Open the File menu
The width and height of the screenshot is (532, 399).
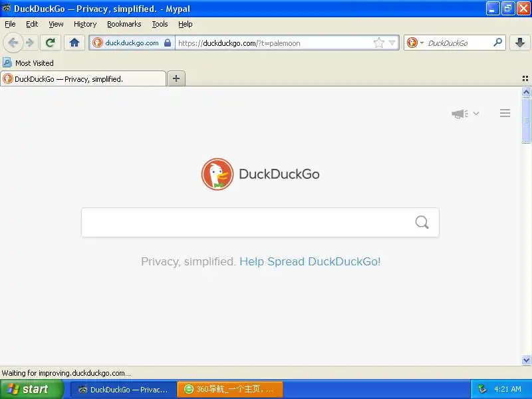pos(10,24)
